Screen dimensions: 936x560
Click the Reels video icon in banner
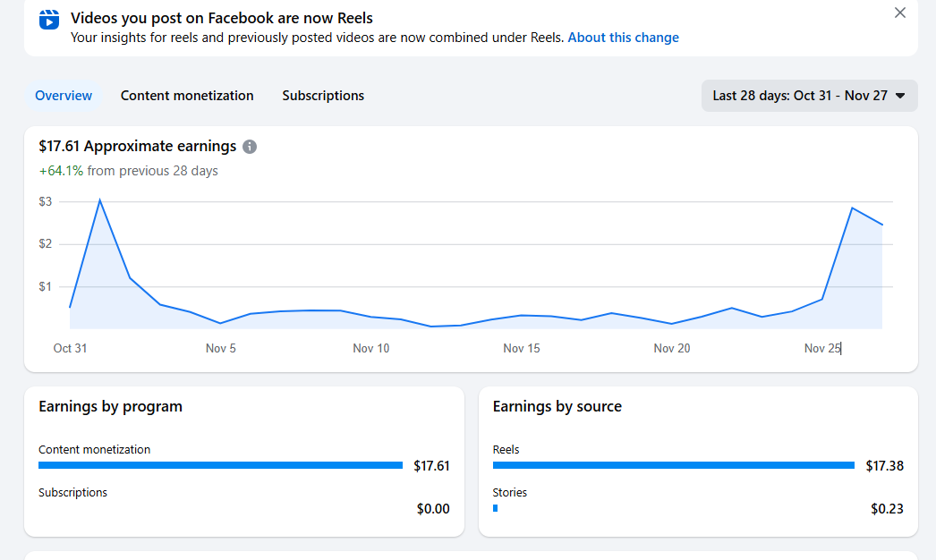tap(50, 19)
